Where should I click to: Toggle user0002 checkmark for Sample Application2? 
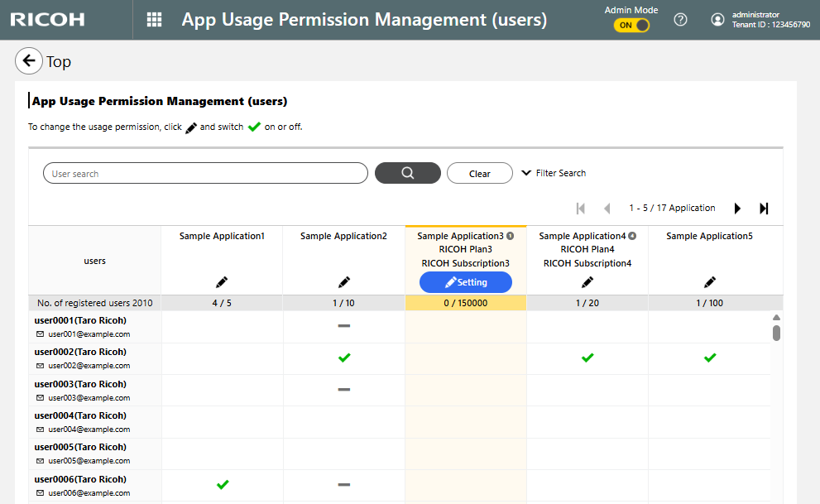tap(343, 358)
